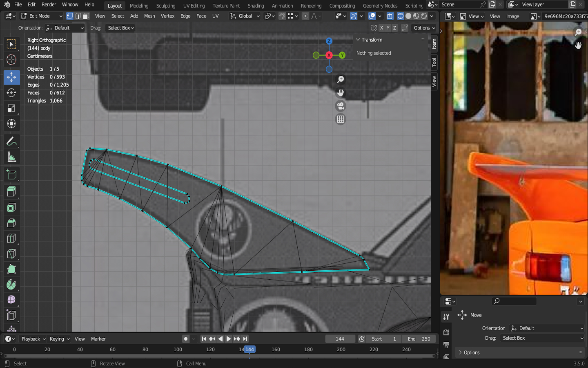This screenshot has height=368, width=588.
Task: Activate the Loop Cut tool
Action: (11, 238)
